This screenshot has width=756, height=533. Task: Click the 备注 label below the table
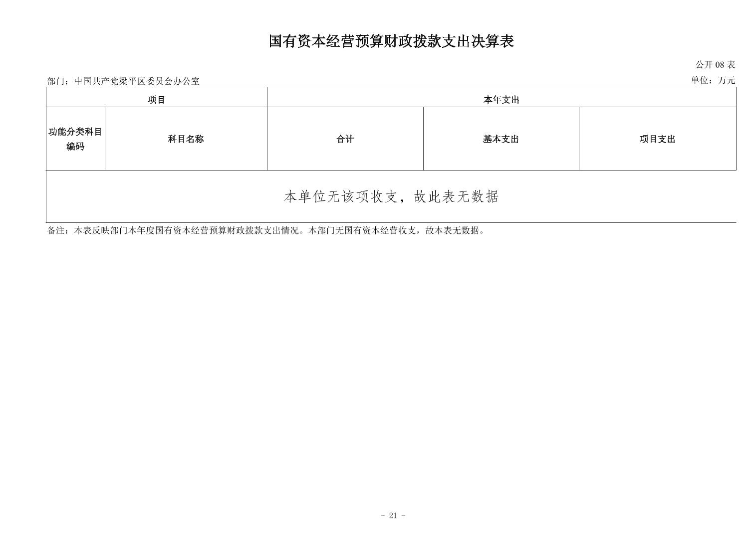[x=56, y=230]
